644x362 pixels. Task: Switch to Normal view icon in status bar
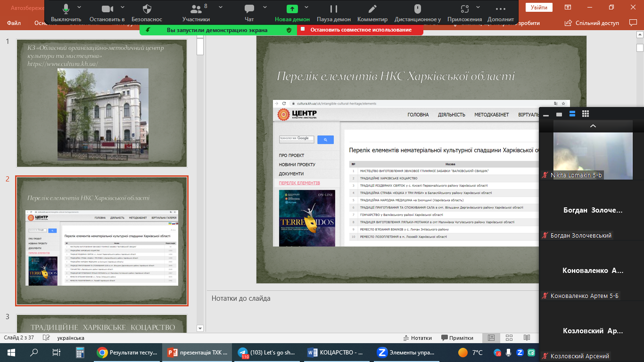(x=491, y=338)
